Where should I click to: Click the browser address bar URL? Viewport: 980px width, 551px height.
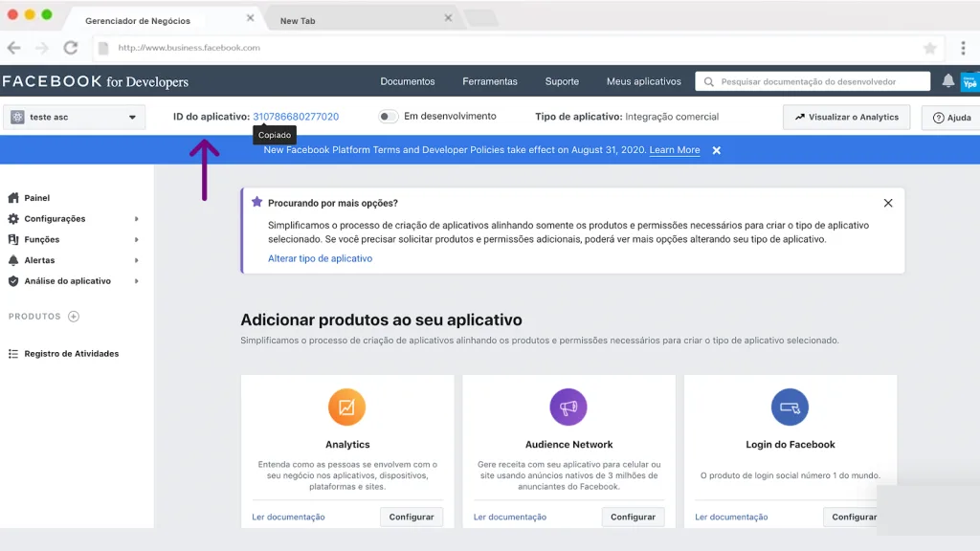point(189,48)
